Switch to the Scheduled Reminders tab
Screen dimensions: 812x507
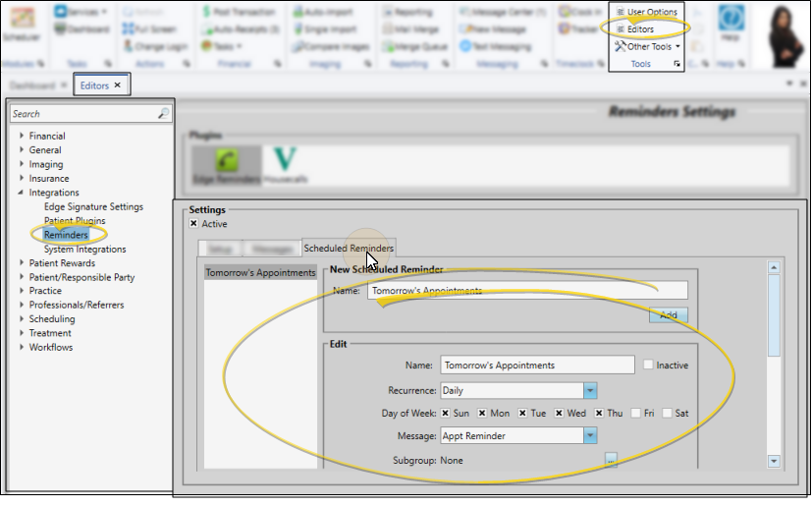pos(349,249)
